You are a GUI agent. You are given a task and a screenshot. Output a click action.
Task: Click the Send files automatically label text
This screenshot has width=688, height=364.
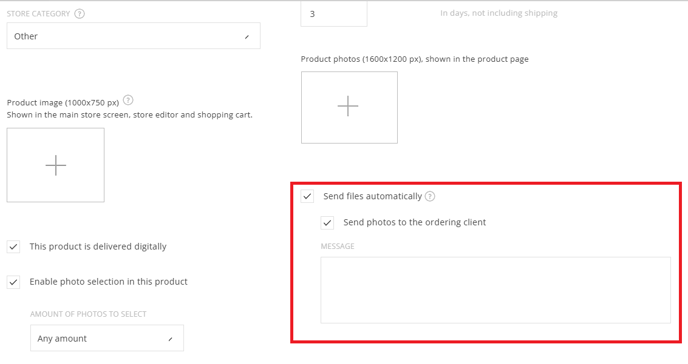(373, 196)
